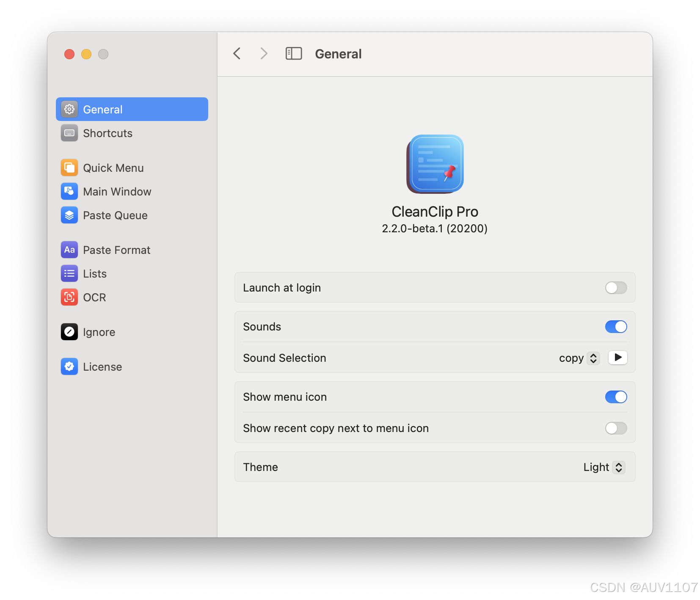Image resolution: width=700 pixels, height=600 pixels.
Task: Open the Quick Menu settings label
Action: pos(113,168)
